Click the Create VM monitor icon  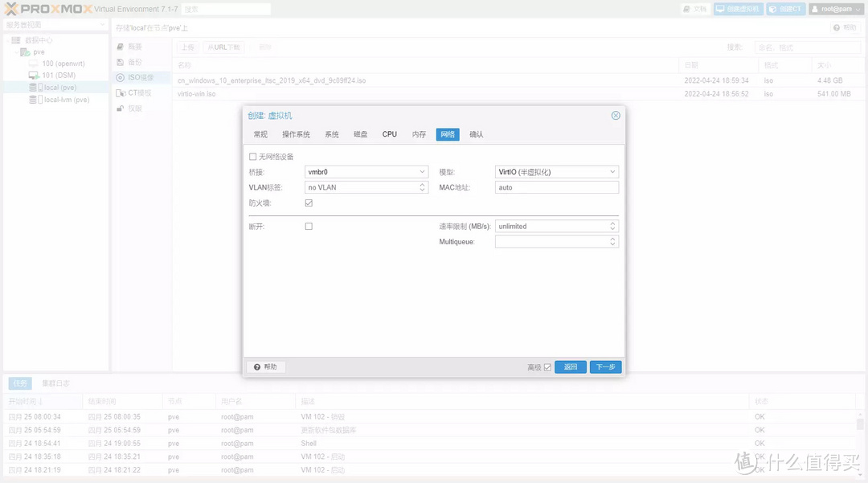[720, 9]
